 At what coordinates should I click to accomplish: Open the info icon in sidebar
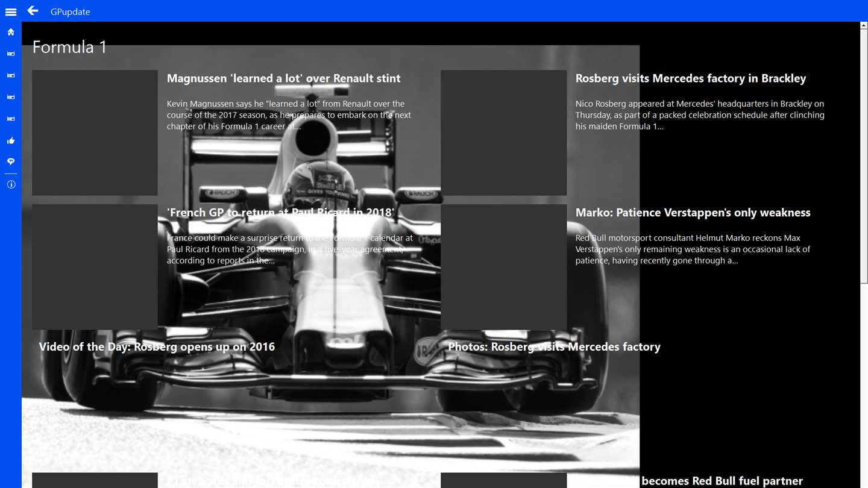click(11, 184)
